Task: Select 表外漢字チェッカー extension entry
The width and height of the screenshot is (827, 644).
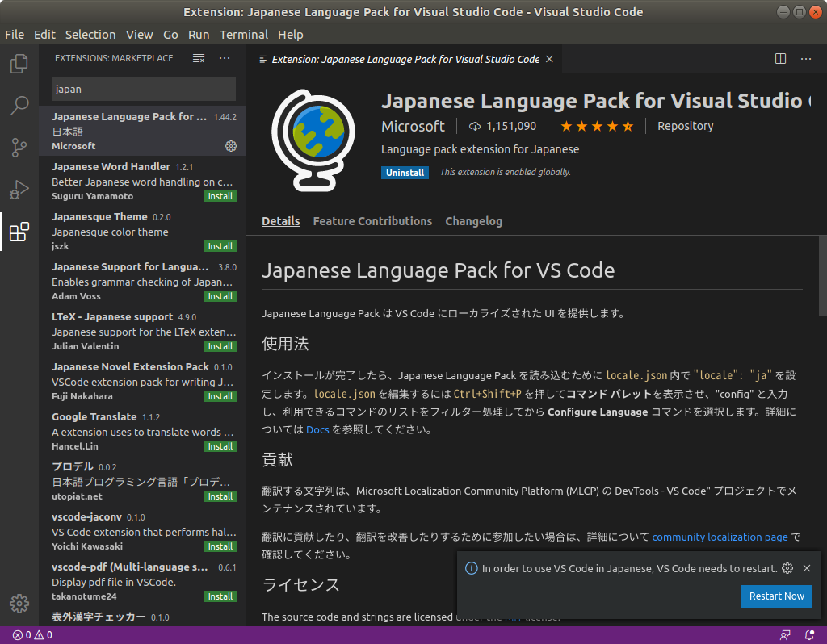Action: pyautogui.click(x=142, y=617)
